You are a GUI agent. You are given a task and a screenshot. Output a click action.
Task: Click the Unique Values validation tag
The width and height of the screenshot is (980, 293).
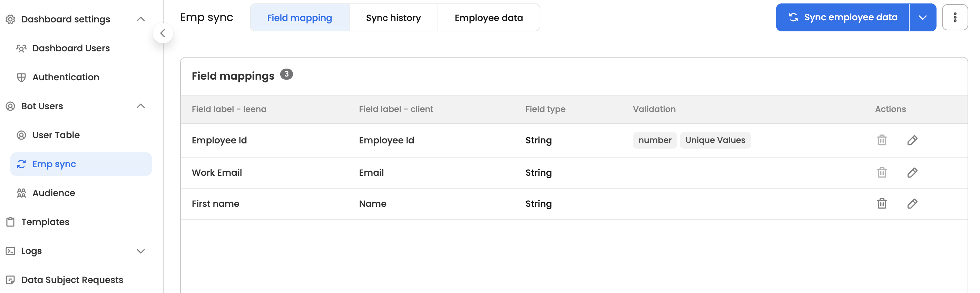pyautogui.click(x=715, y=140)
